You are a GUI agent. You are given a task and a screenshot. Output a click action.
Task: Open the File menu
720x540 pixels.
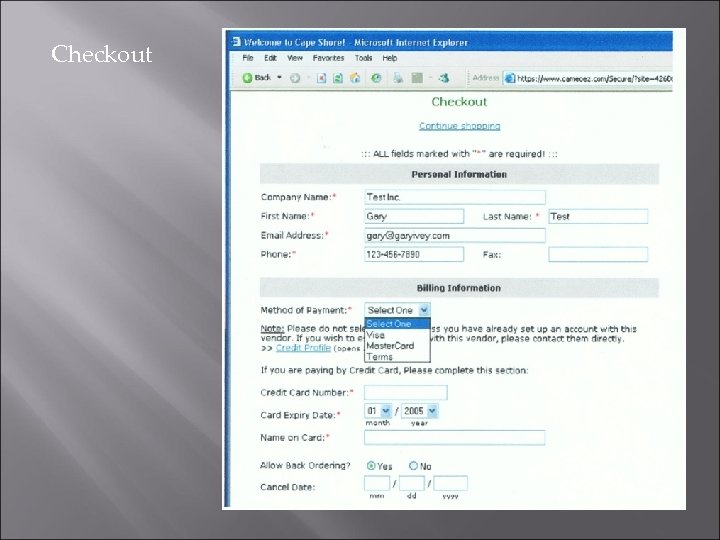pyautogui.click(x=248, y=58)
